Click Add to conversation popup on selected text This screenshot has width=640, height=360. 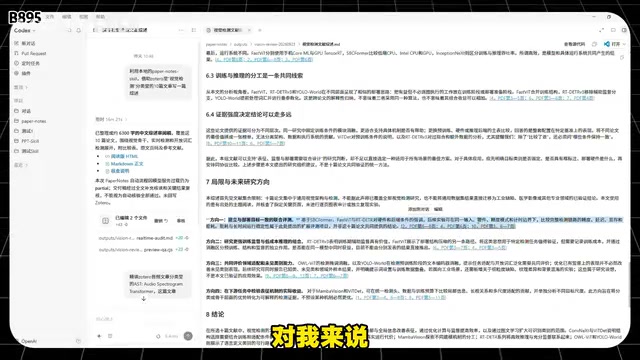click(418, 209)
